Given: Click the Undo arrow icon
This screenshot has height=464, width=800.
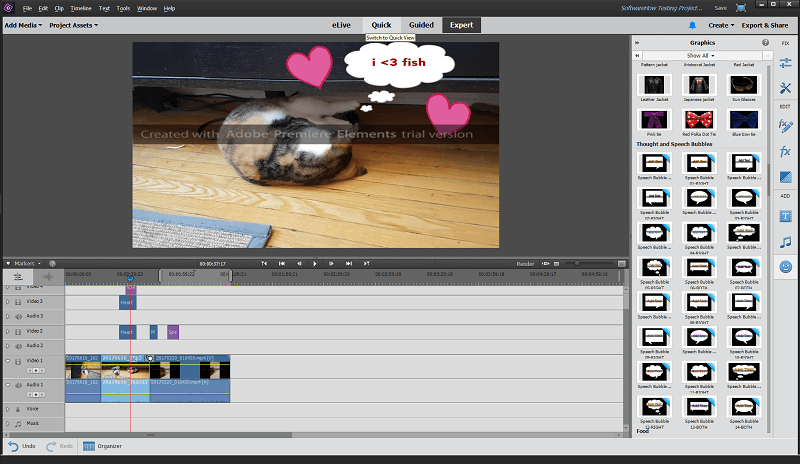Looking at the screenshot, I should (13, 446).
